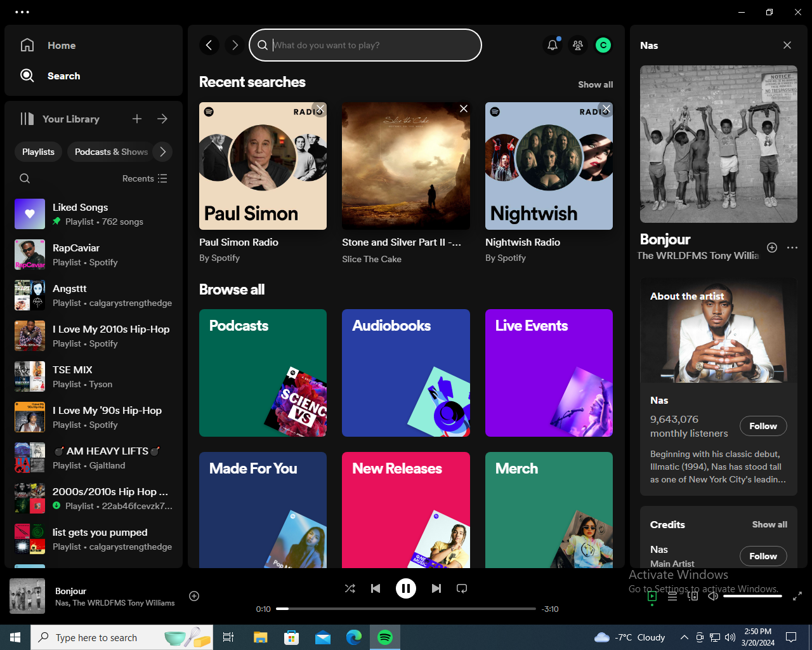Open the AM HEAVY LIFTS playlist
Image resolution: width=812 pixels, height=650 pixels.
coord(93,458)
